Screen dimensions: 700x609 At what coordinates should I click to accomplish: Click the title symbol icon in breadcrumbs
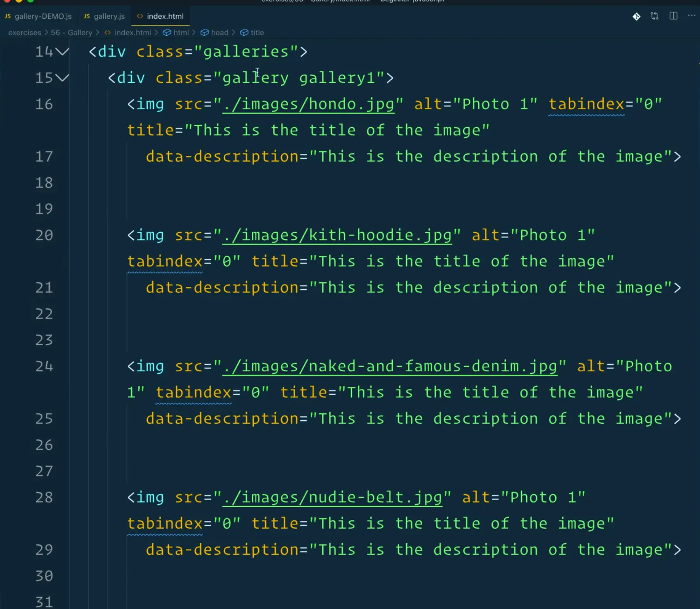coord(244,33)
